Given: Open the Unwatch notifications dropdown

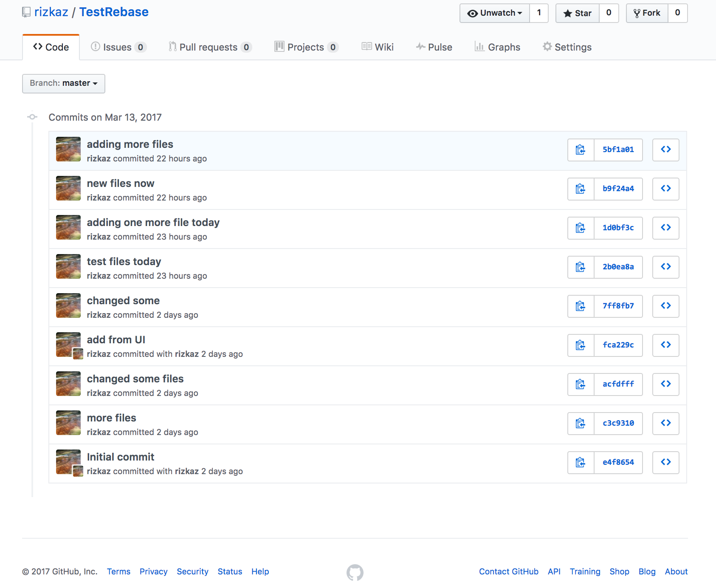Looking at the screenshot, I should [x=495, y=13].
